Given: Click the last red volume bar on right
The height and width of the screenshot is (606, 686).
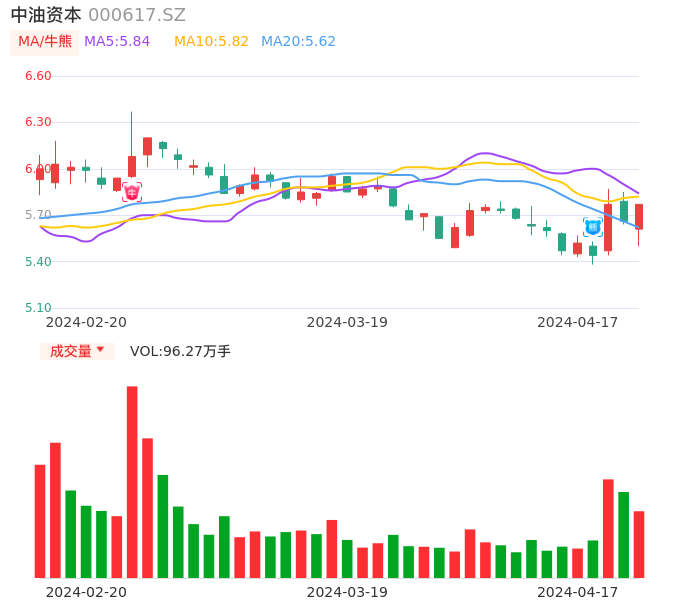Looking at the screenshot, I should click(639, 544).
